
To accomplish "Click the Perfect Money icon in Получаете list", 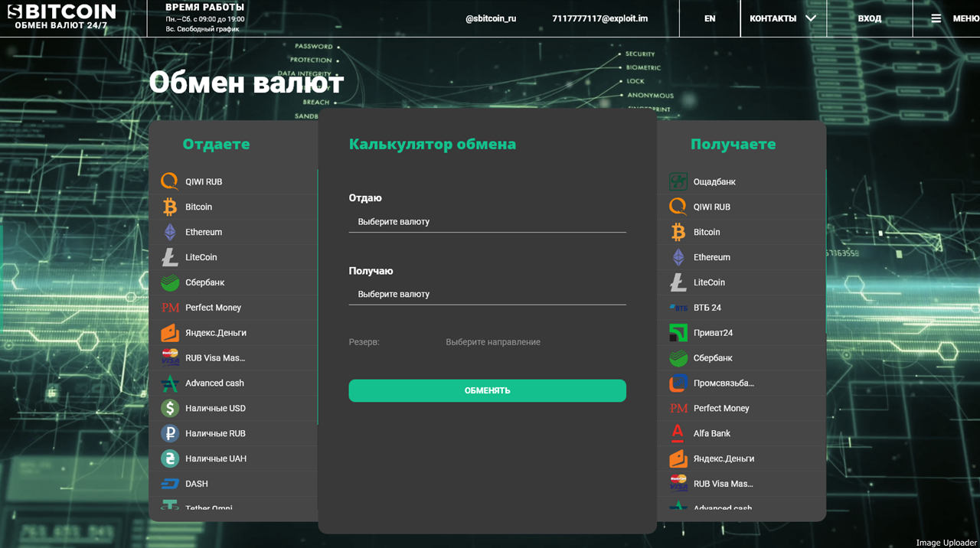I will pyautogui.click(x=678, y=408).
